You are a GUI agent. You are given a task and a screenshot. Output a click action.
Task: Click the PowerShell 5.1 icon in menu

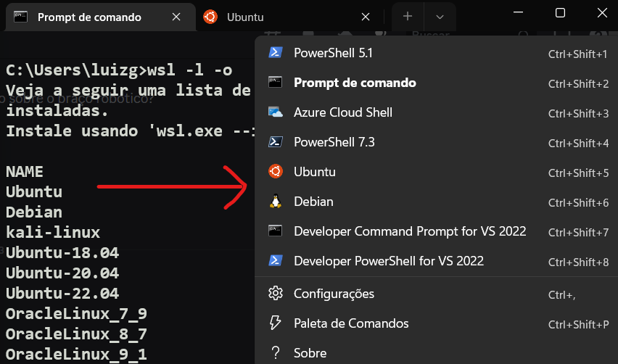[x=276, y=52]
